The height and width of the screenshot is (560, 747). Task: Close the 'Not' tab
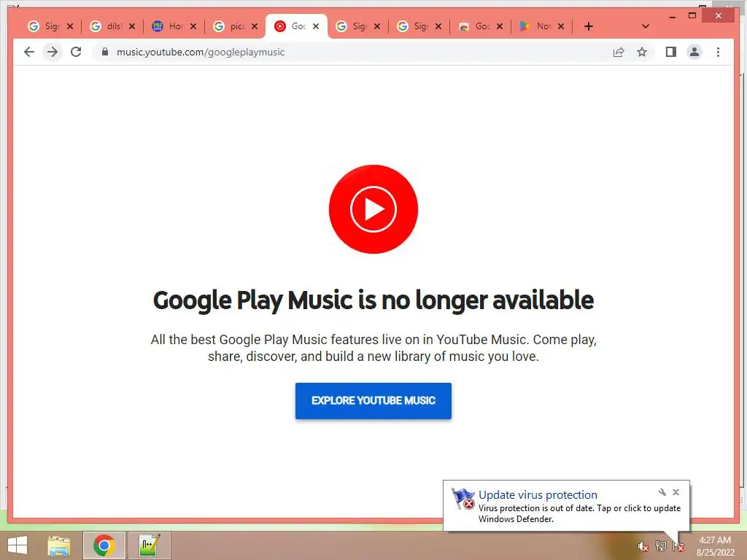click(561, 26)
